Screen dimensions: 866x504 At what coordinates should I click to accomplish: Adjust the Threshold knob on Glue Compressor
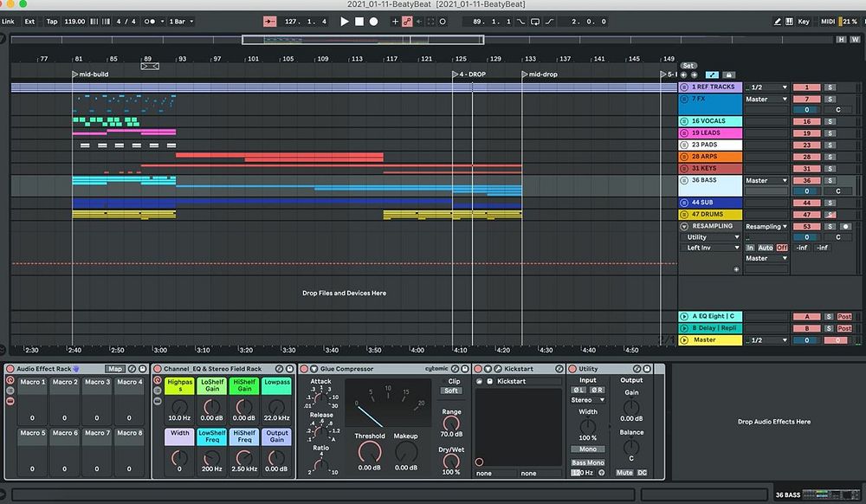point(370,451)
